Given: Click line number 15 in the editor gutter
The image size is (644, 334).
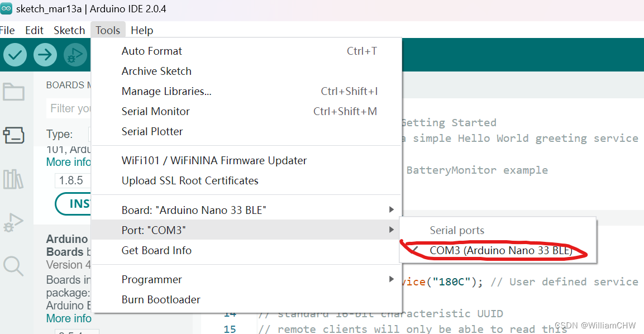Looking at the screenshot, I should [230, 329].
